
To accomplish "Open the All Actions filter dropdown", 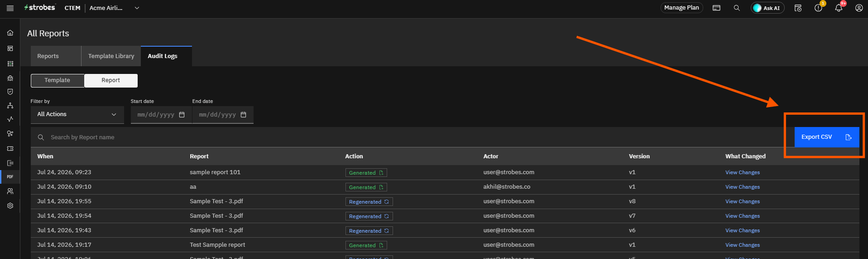I will pyautogui.click(x=77, y=115).
